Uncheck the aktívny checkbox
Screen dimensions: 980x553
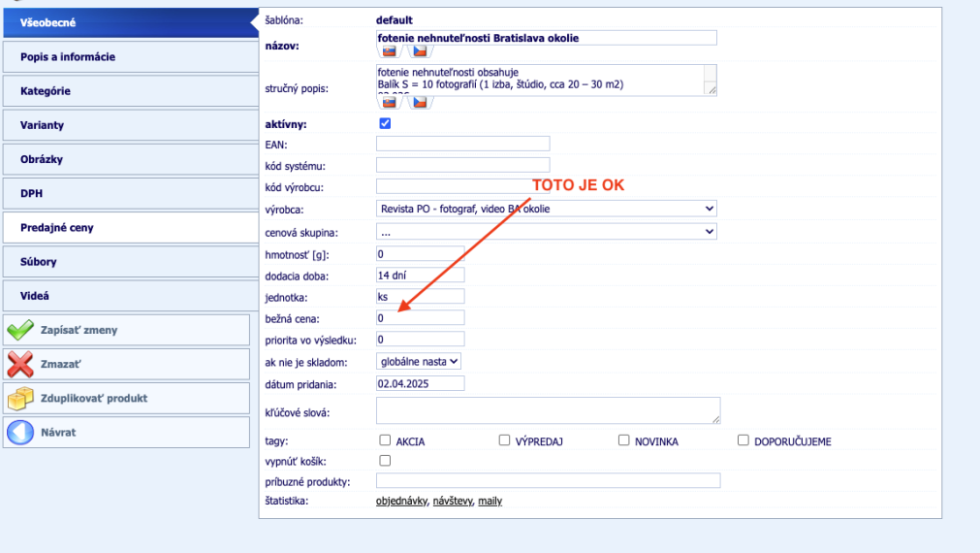click(x=385, y=124)
